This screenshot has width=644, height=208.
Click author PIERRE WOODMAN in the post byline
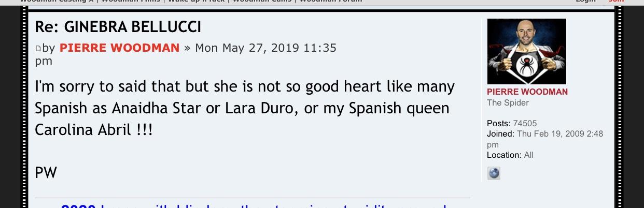[x=119, y=48]
